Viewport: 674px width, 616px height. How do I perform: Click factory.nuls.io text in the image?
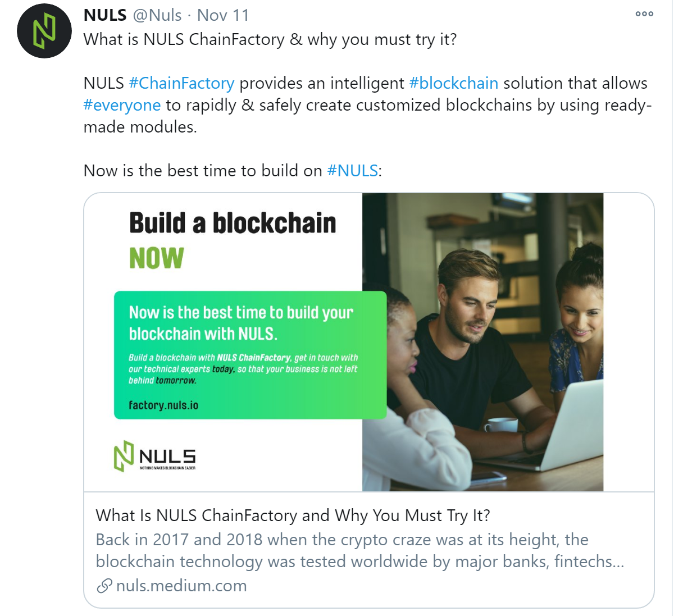[x=163, y=405]
